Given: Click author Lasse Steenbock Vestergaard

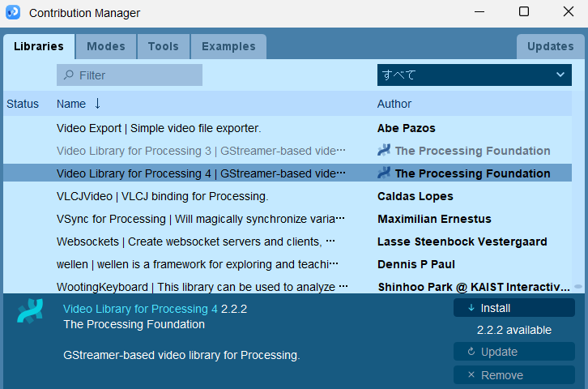Looking at the screenshot, I should (462, 242).
